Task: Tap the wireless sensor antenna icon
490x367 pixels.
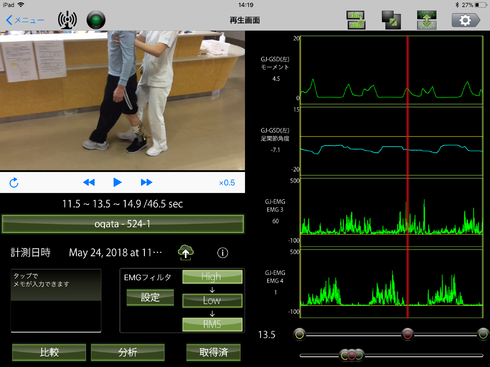Action: (67, 20)
